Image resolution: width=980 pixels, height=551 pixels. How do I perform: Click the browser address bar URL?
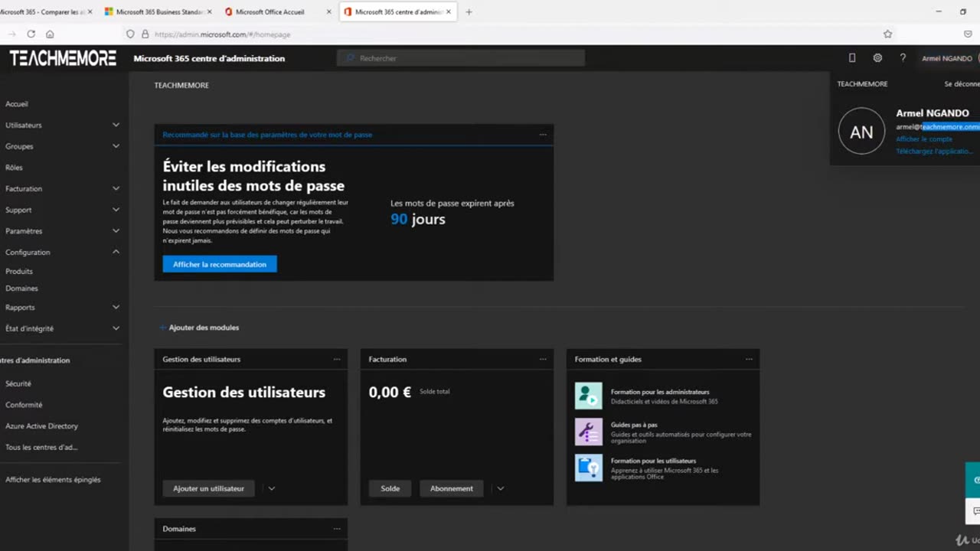click(222, 34)
